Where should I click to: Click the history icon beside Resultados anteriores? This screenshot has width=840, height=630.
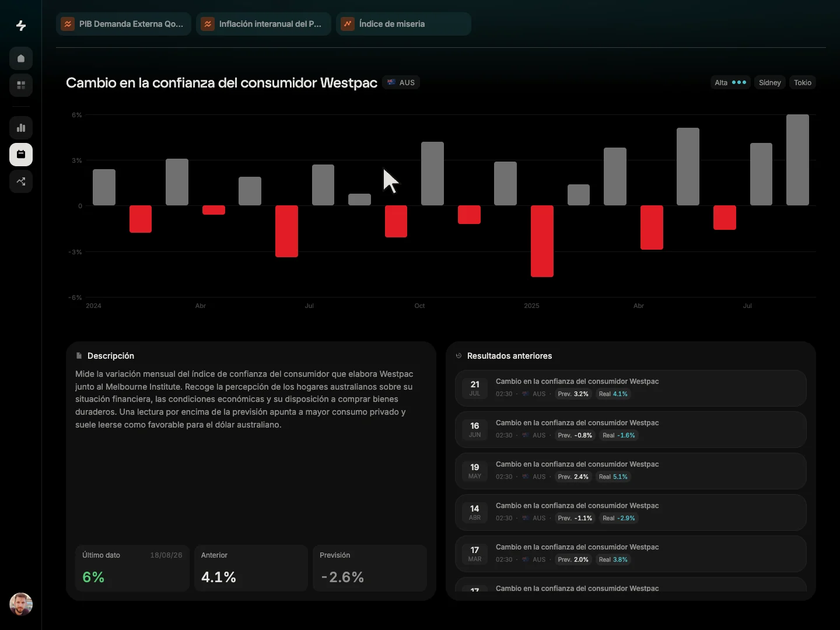(x=459, y=355)
